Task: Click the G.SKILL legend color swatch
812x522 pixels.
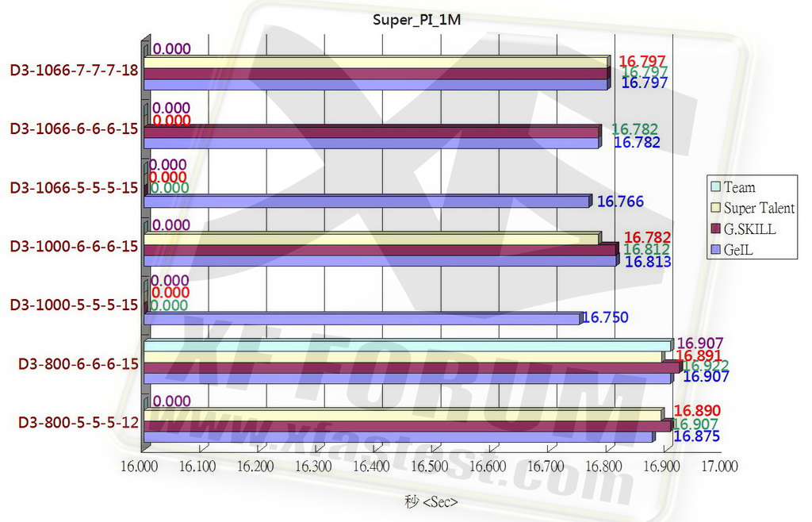Action: pyautogui.click(x=714, y=229)
